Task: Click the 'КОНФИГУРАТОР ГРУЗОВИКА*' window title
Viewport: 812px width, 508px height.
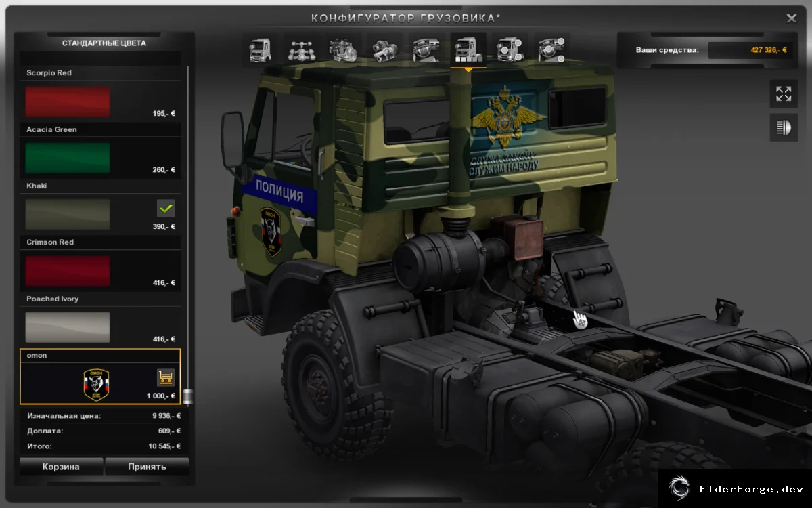Action: coord(406,18)
